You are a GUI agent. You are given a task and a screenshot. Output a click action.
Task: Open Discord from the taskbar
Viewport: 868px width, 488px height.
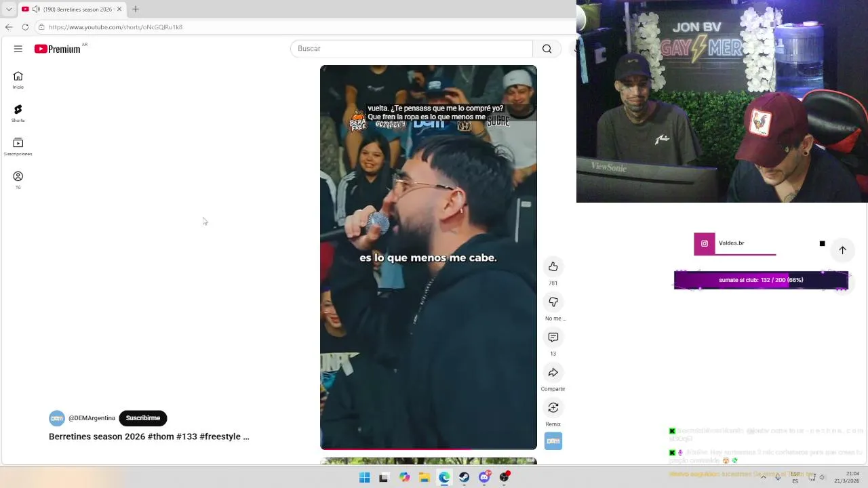pyautogui.click(x=484, y=477)
